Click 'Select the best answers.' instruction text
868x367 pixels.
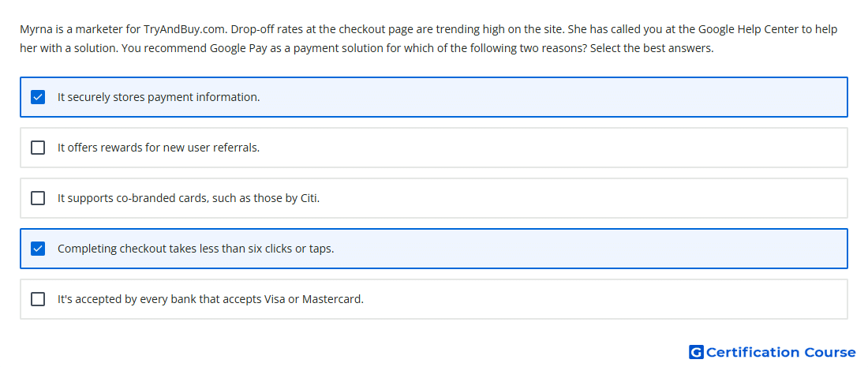[652, 48]
